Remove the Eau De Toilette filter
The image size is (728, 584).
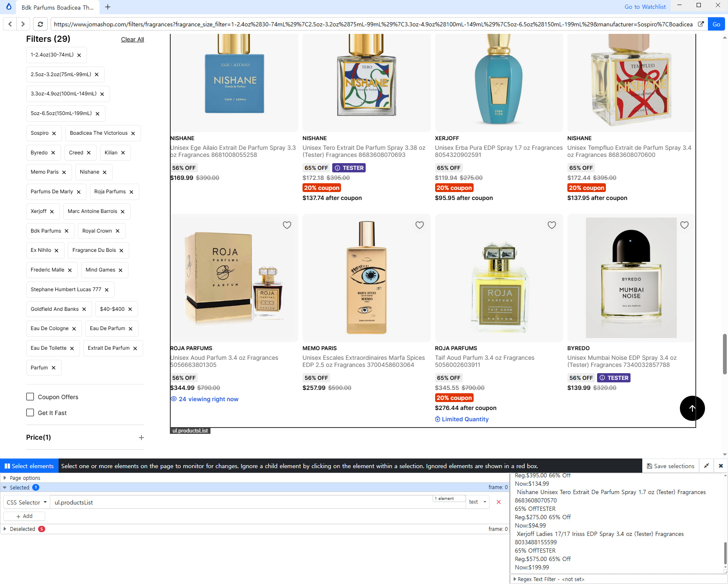[x=72, y=348]
